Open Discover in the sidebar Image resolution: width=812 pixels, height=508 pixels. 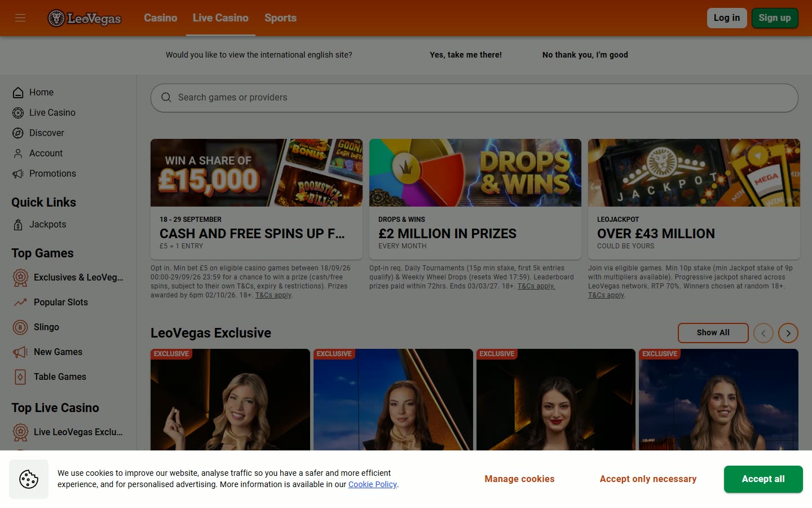click(x=47, y=133)
